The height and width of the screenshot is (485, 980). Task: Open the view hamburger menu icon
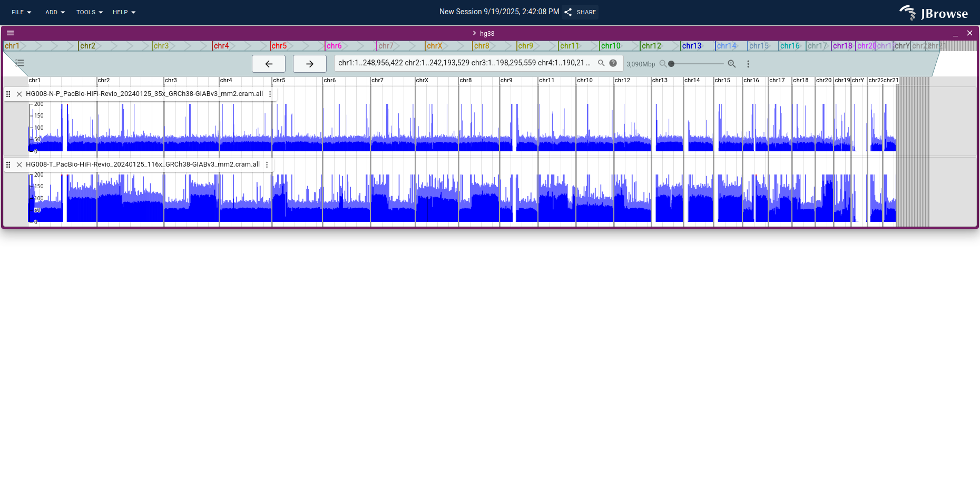coord(10,33)
